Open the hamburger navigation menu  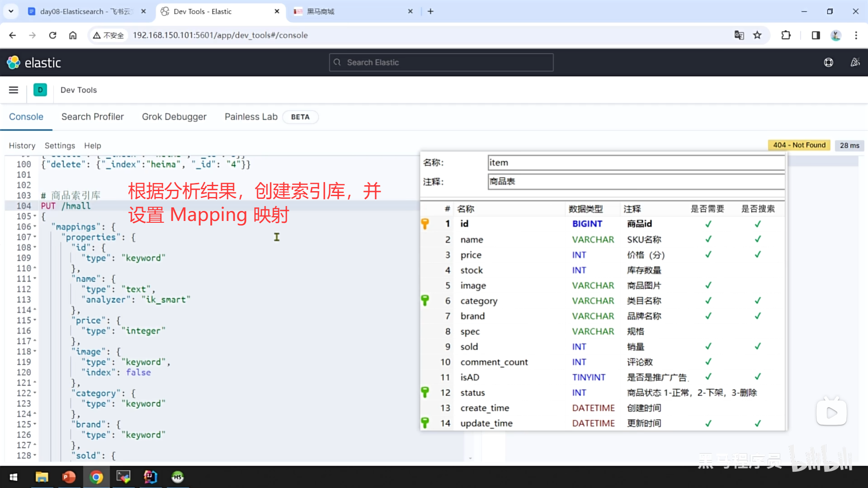pos(14,90)
